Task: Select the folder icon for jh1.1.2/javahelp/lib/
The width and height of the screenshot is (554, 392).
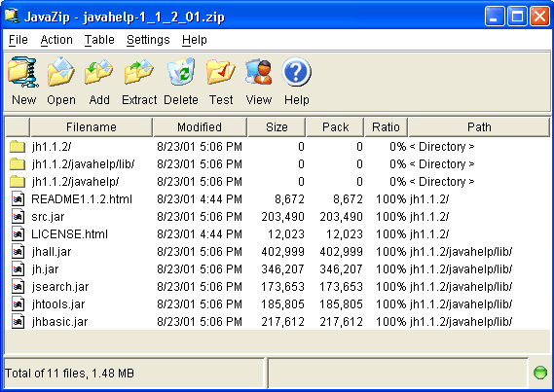Action: [x=18, y=164]
